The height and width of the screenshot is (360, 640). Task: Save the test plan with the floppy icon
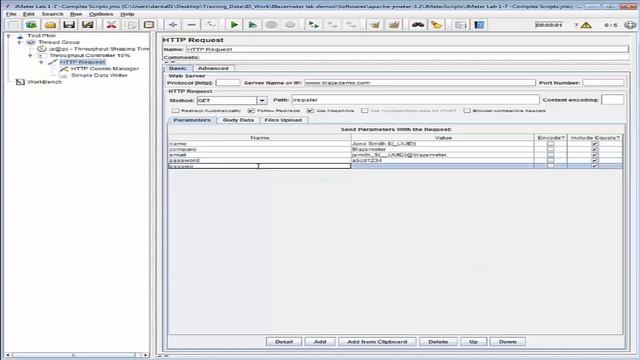pos(69,25)
